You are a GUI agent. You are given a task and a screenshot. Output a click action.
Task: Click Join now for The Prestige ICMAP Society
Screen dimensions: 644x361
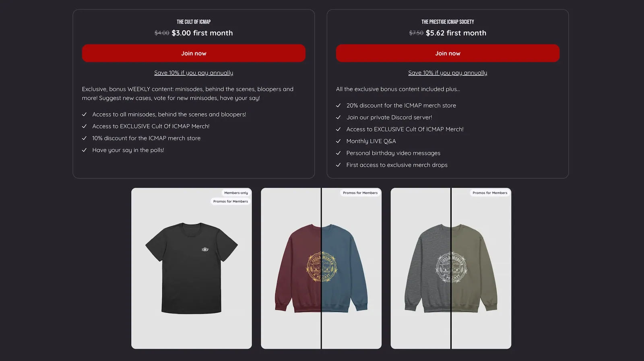pos(448,53)
